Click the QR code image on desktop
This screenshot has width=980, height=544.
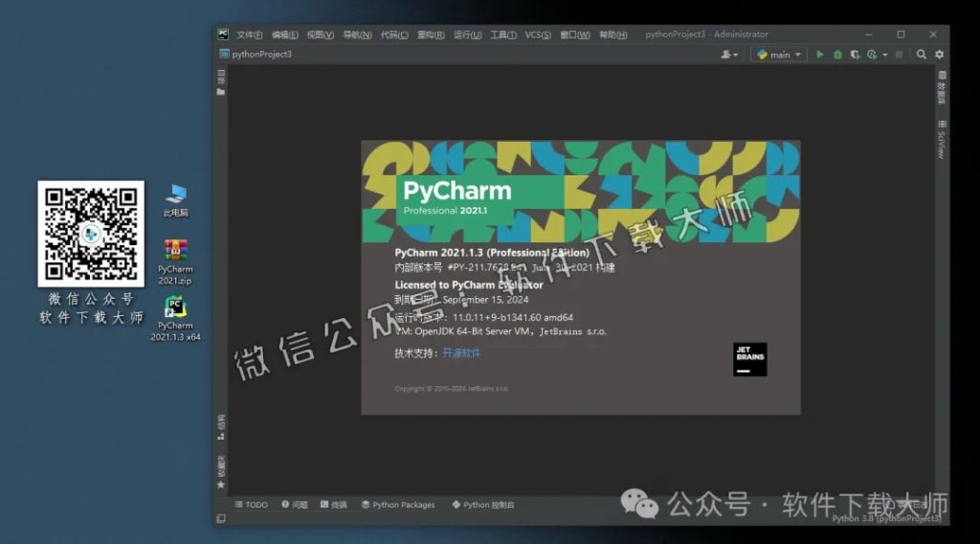pyautogui.click(x=91, y=234)
